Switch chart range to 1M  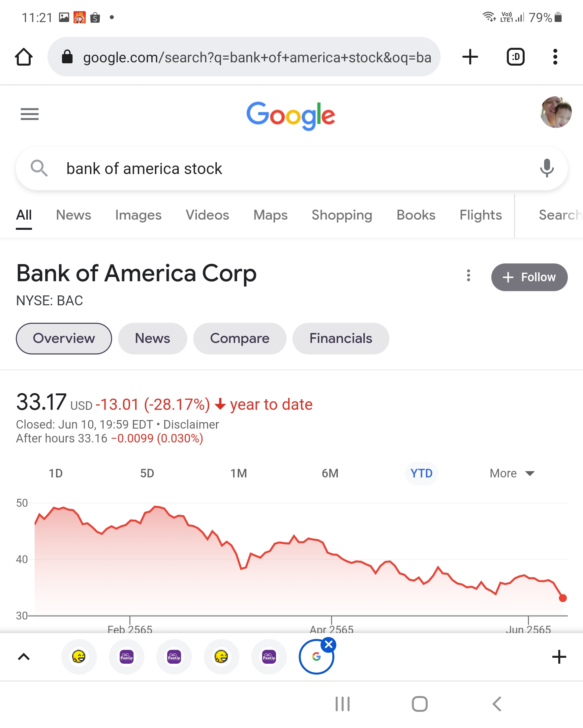239,473
